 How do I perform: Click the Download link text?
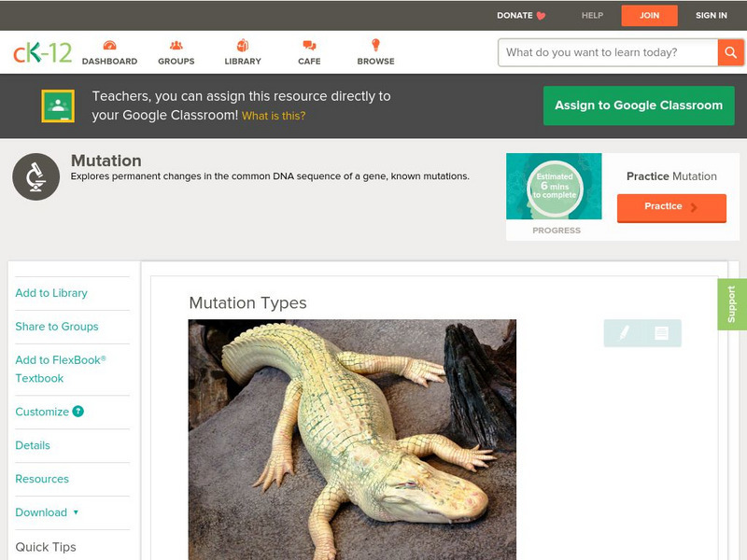click(41, 512)
